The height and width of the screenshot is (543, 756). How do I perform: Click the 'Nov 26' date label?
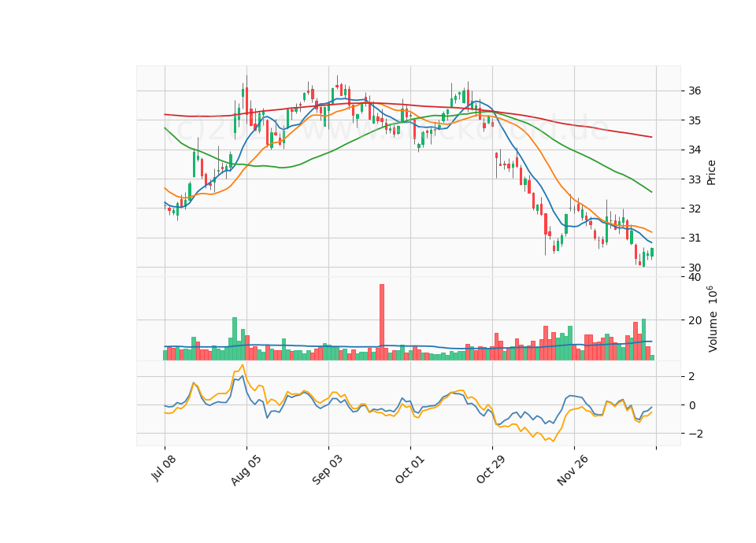pyautogui.click(x=573, y=471)
